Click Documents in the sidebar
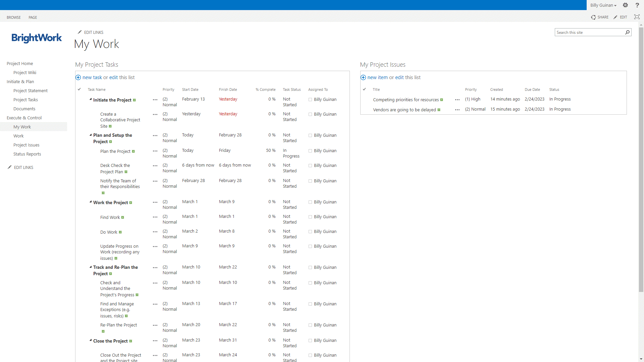 click(24, 109)
